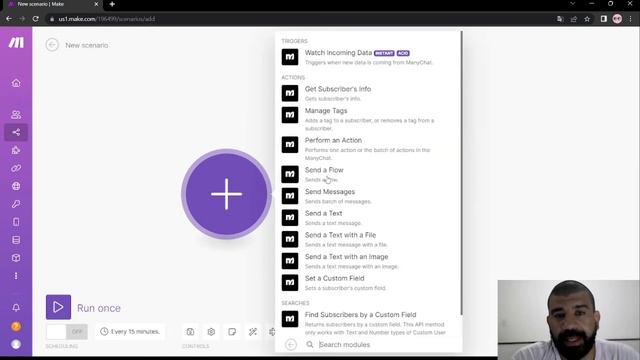The height and width of the screenshot is (360, 640).
Task: Click the Make logo in sidebar
Action: coord(16,42)
